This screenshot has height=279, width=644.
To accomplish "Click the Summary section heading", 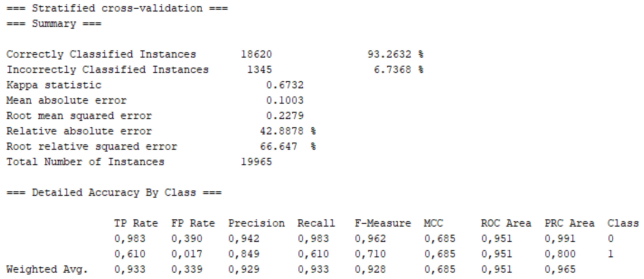I will coord(54,24).
